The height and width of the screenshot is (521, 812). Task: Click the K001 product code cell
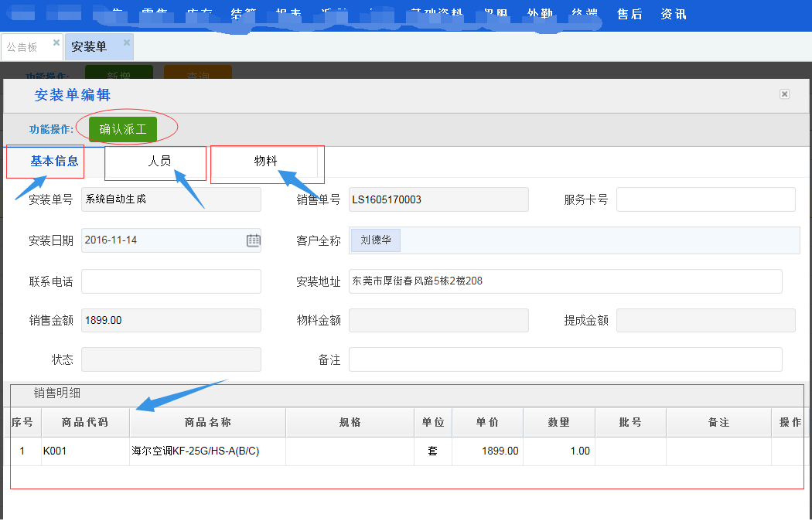(x=85, y=451)
